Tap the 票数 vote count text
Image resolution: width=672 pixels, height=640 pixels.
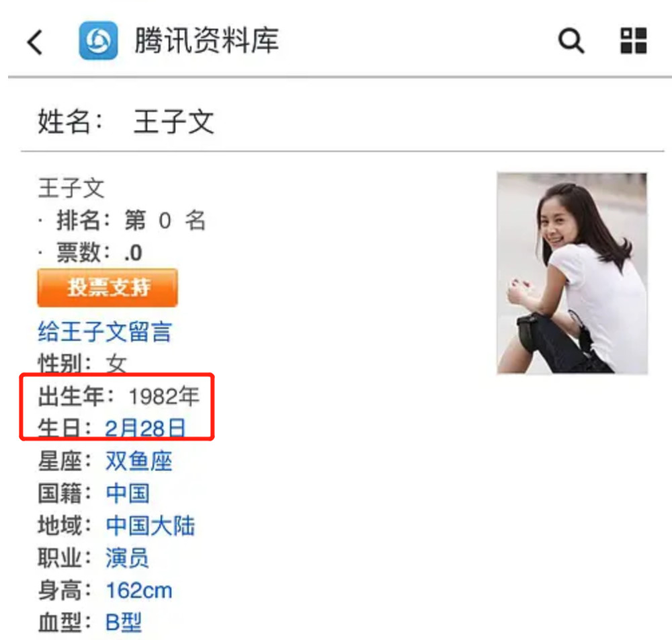(x=99, y=253)
